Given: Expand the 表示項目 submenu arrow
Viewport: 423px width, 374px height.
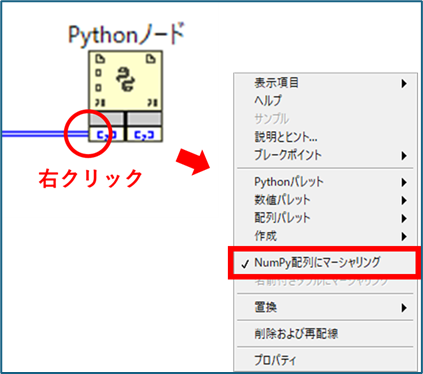Looking at the screenshot, I should click(x=404, y=83).
